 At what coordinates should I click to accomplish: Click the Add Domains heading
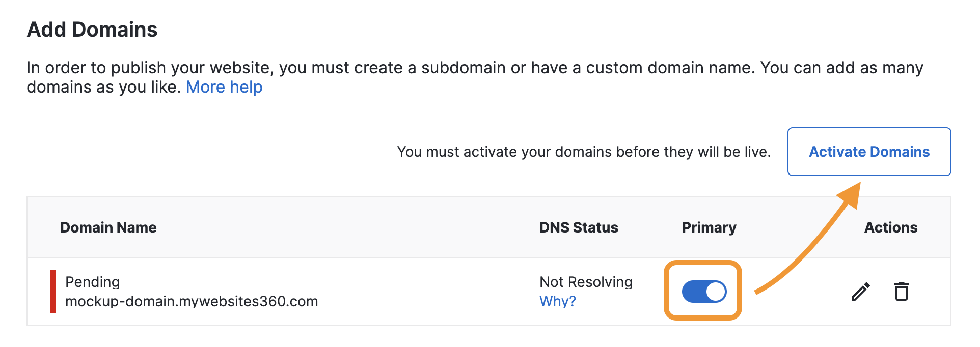tap(92, 30)
